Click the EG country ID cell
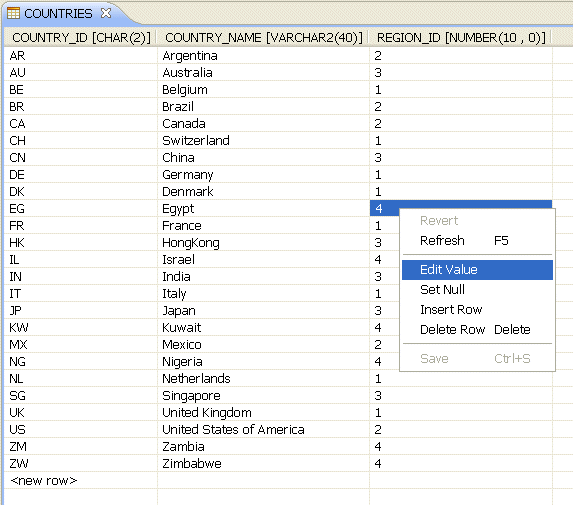 (81, 209)
